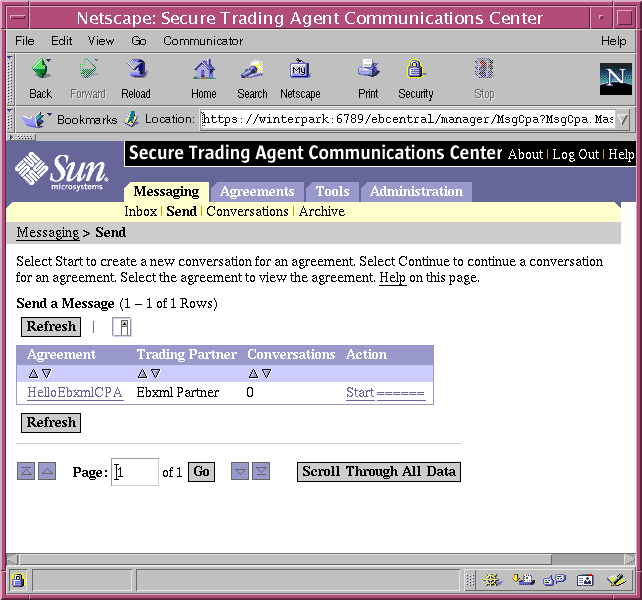Open the Communicator menu
This screenshot has width=642, height=600.
click(203, 41)
